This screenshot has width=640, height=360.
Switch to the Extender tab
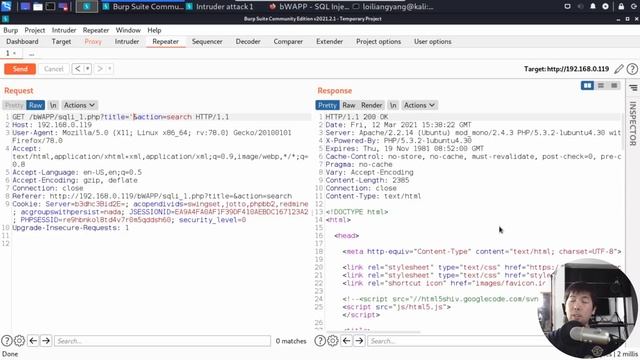pos(329,42)
